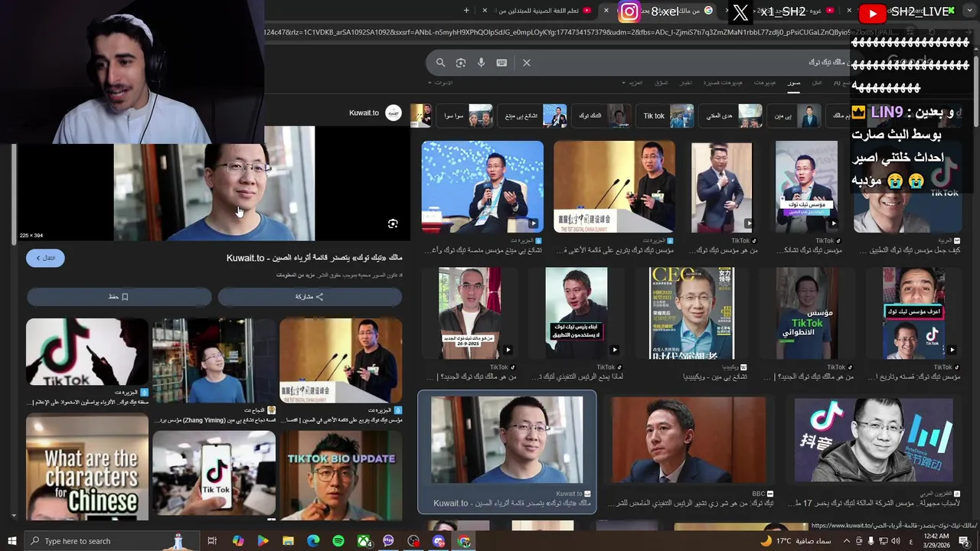Open the weather widget showing 17°C
The image size is (980, 551).
point(795,541)
